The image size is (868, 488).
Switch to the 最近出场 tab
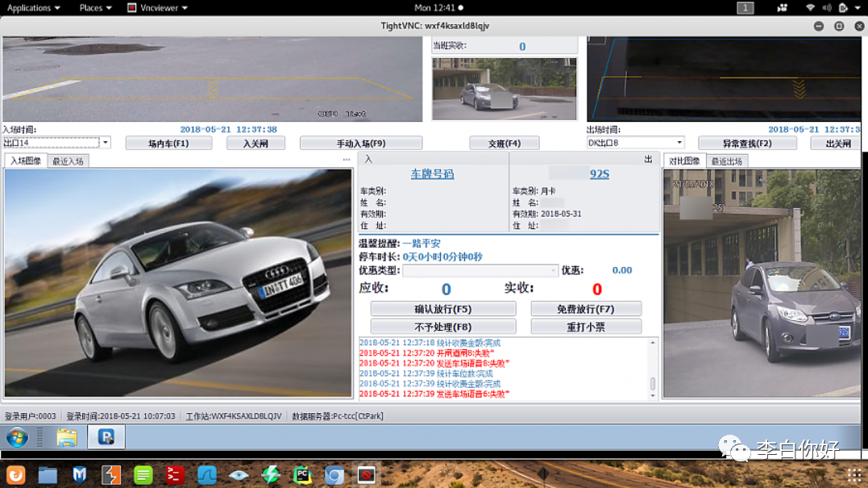click(x=727, y=162)
